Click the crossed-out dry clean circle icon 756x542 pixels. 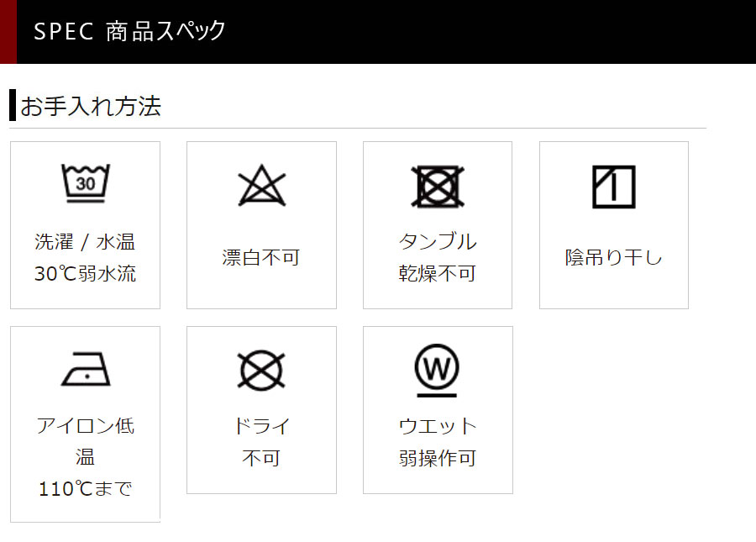point(261,371)
